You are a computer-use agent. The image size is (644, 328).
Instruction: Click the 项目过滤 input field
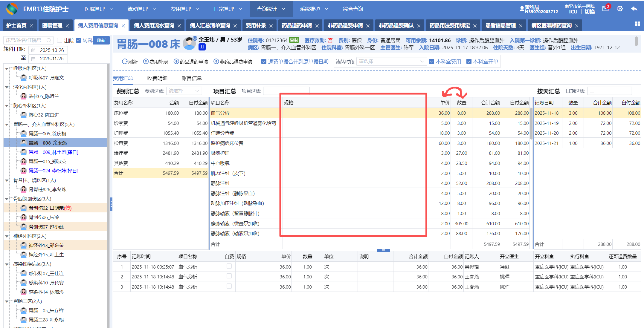(x=286, y=91)
